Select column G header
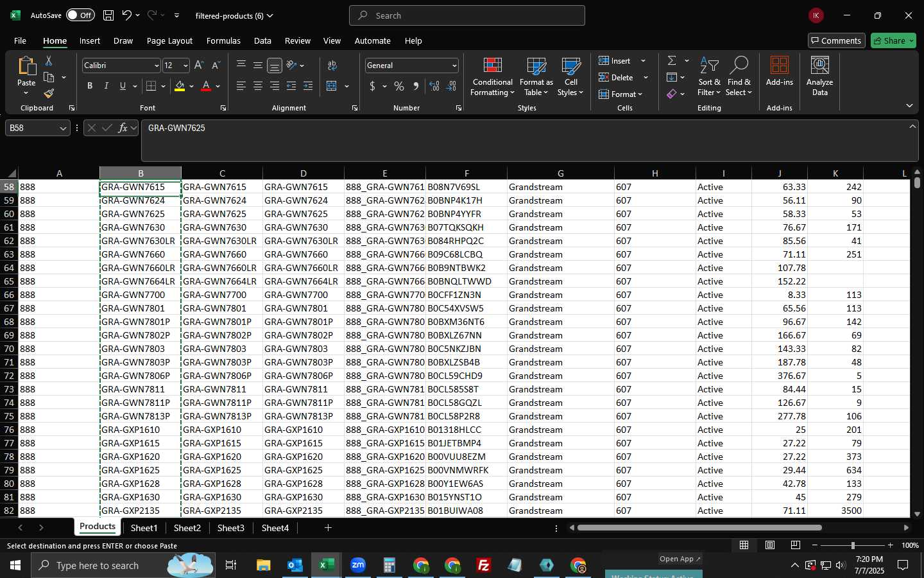 tap(561, 173)
